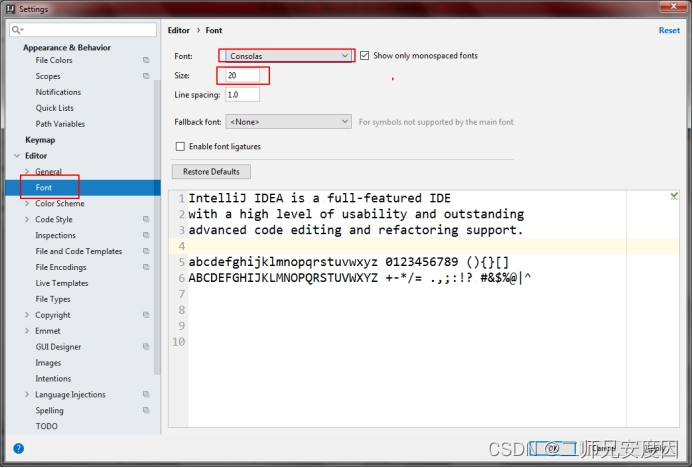This screenshot has height=468, width=693.
Task: Open File Types settings
Action: [53, 299]
